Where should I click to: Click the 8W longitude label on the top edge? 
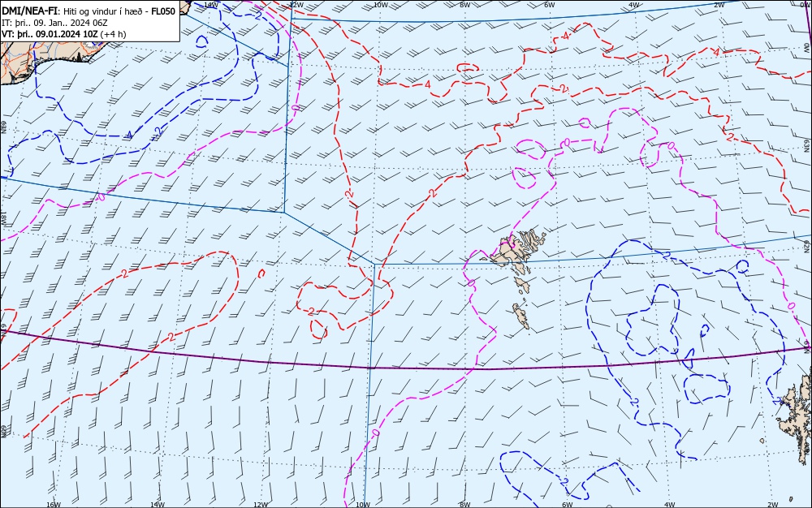465,5
